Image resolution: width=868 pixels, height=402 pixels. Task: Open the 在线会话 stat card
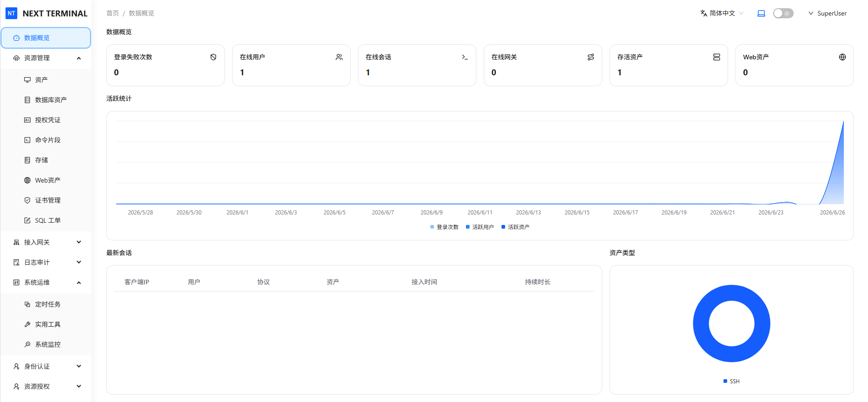point(417,65)
